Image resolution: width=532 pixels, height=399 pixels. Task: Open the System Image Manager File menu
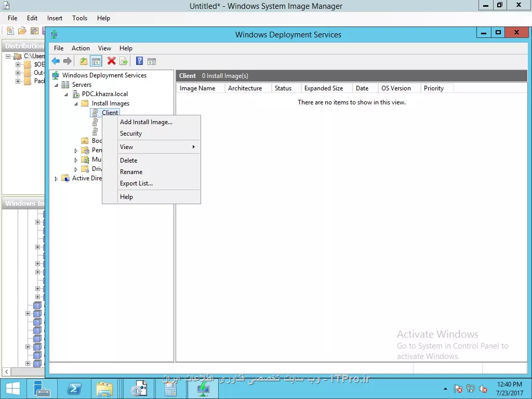click(x=12, y=18)
